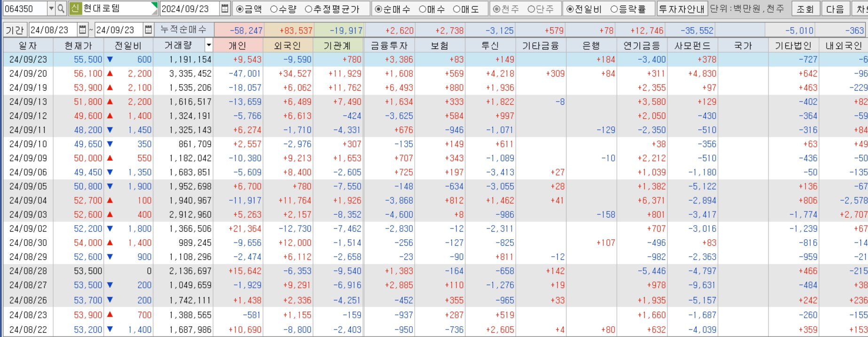Click the 투신 column header
Screen dimensions: 868x337
pos(490,46)
